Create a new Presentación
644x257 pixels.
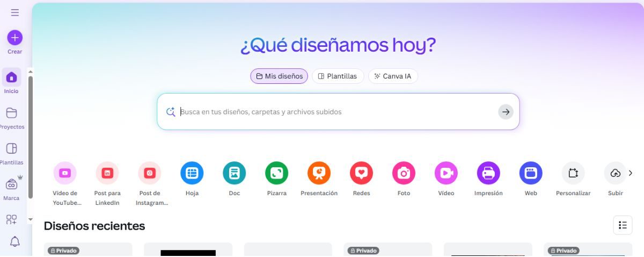click(x=319, y=173)
